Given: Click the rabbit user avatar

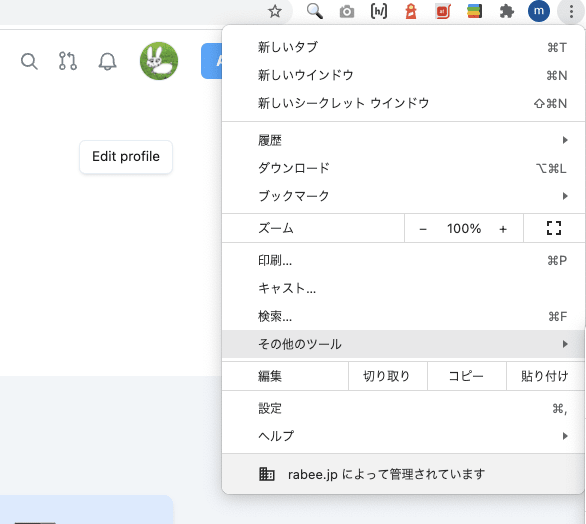Looking at the screenshot, I should (x=159, y=61).
